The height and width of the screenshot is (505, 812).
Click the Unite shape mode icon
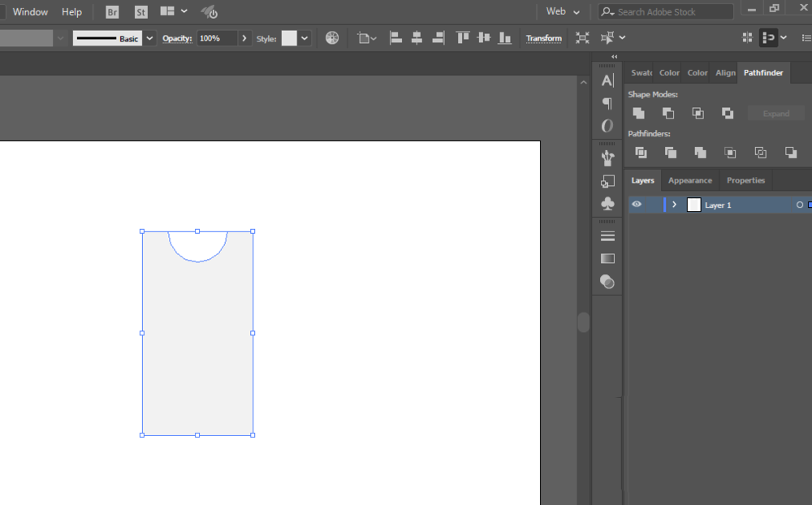tap(639, 114)
